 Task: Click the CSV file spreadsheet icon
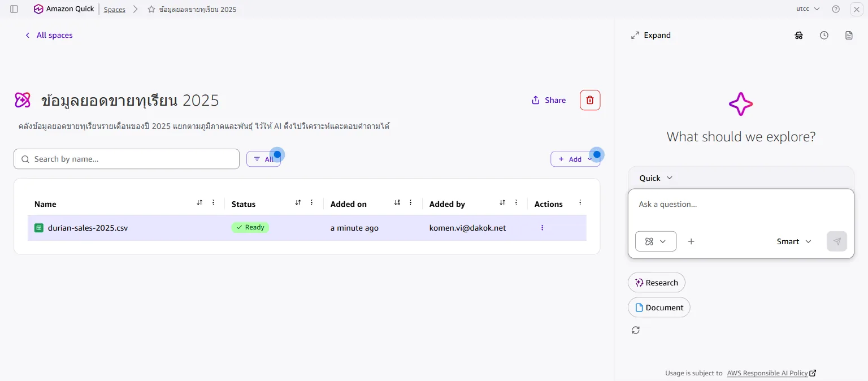(x=39, y=228)
